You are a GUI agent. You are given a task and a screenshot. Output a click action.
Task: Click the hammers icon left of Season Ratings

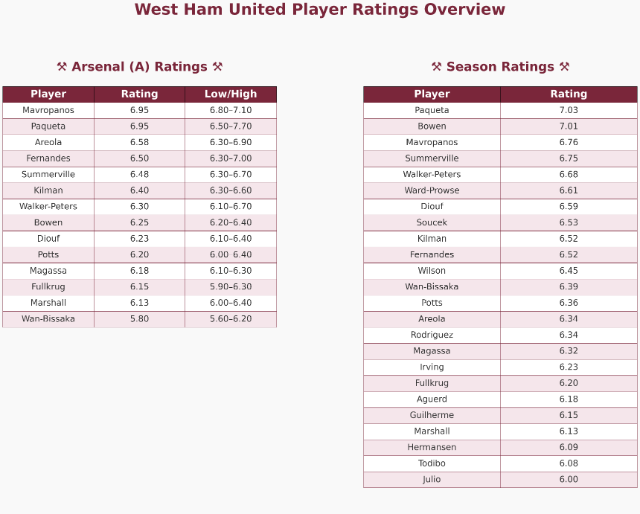436,67
